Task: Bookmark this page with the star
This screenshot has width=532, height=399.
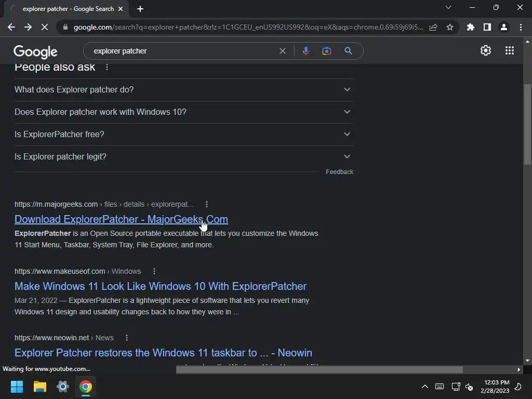Action: coord(450,27)
